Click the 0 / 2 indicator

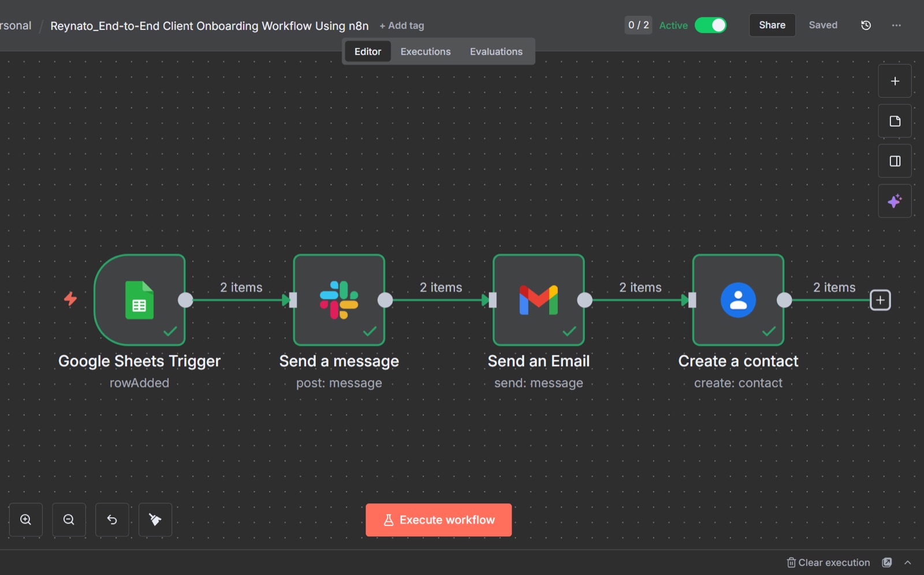(x=638, y=25)
